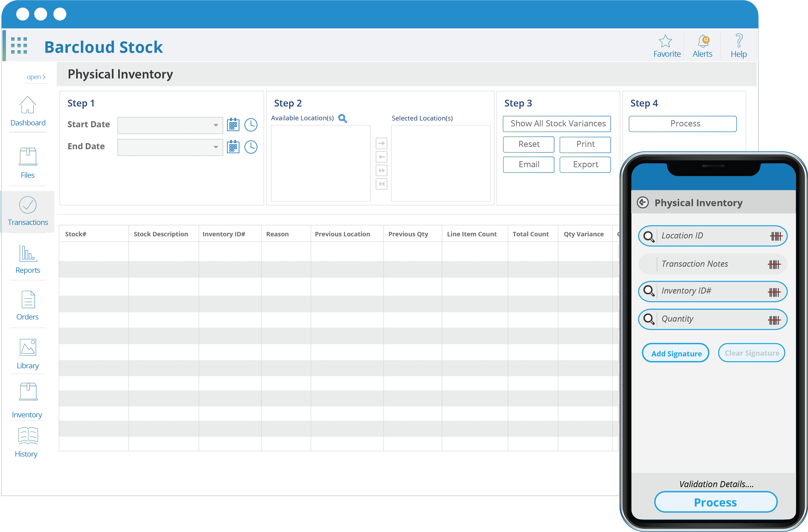Search Available Locations with magnifier icon
This screenshot has width=808, height=532.
343,118
